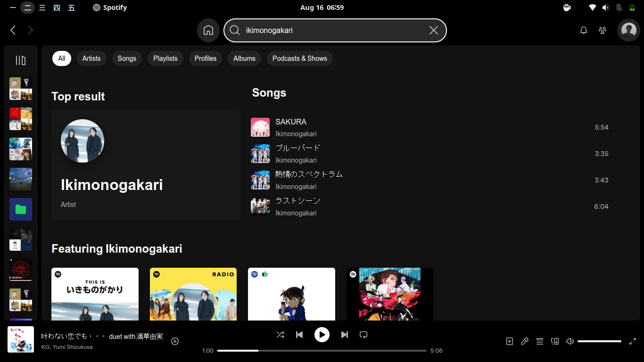Expand Your Library sidebar
The image size is (644, 362).
click(x=21, y=60)
